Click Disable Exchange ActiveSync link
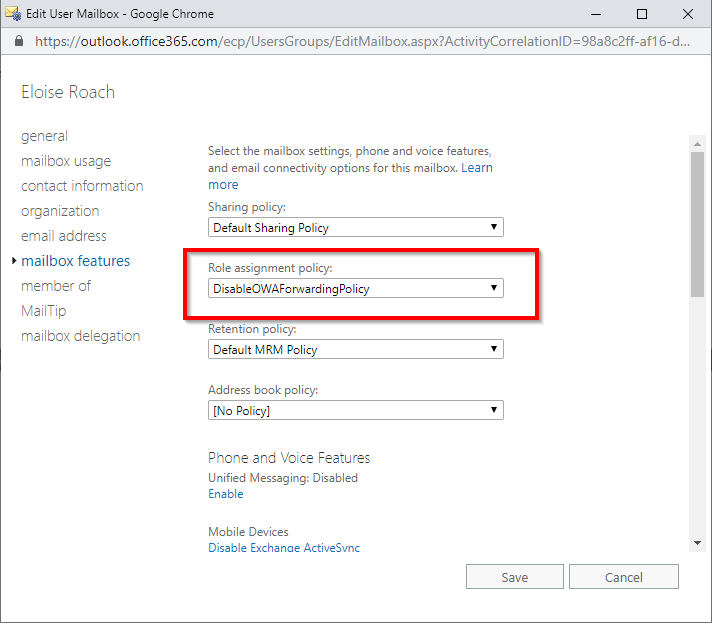The width and height of the screenshot is (712, 625). pos(283,548)
